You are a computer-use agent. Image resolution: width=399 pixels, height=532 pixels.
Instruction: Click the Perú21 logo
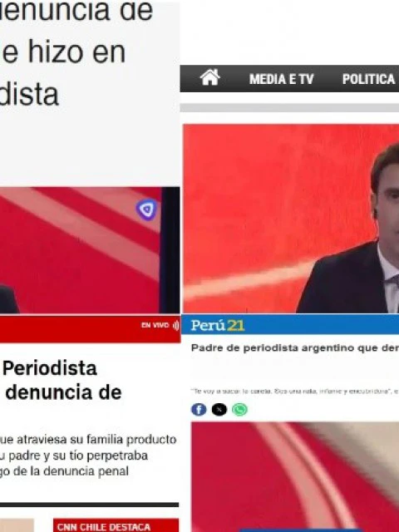point(218,325)
